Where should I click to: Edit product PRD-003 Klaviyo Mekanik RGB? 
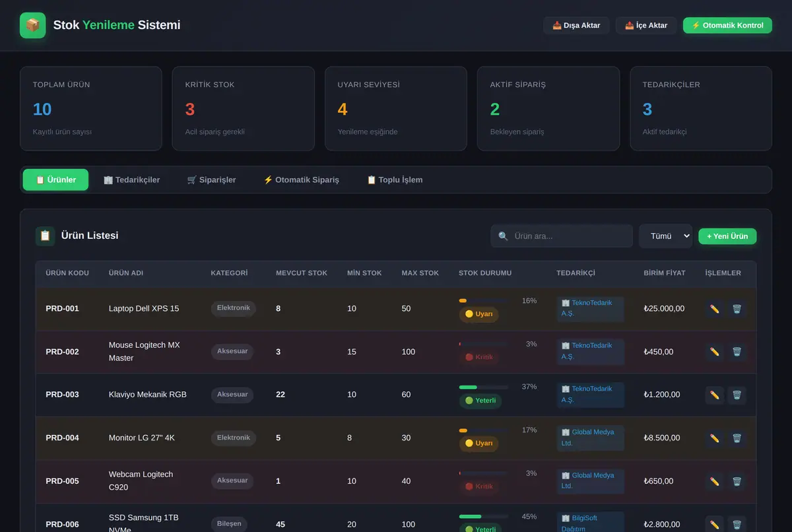click(714, 395)
